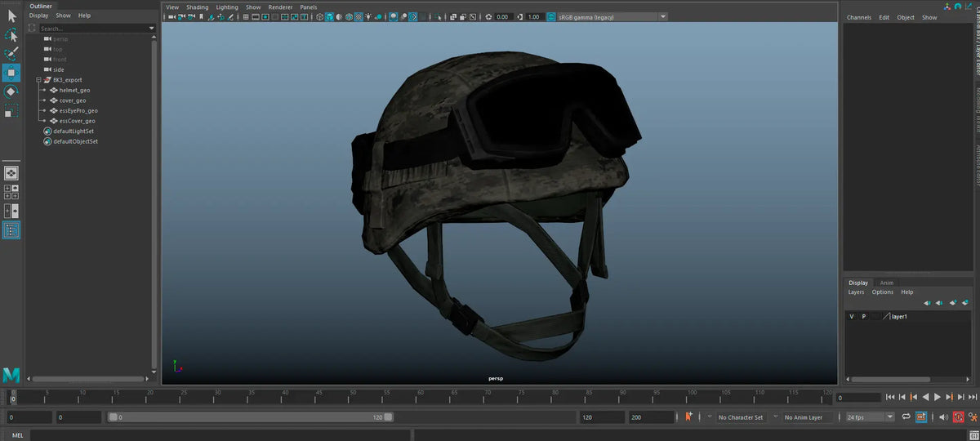Image resolution: width=980 pixels, height=441 pixels.
Task: Toggle use all lights bulb icon
Action: pyautogui.click(x=369, y=16)
